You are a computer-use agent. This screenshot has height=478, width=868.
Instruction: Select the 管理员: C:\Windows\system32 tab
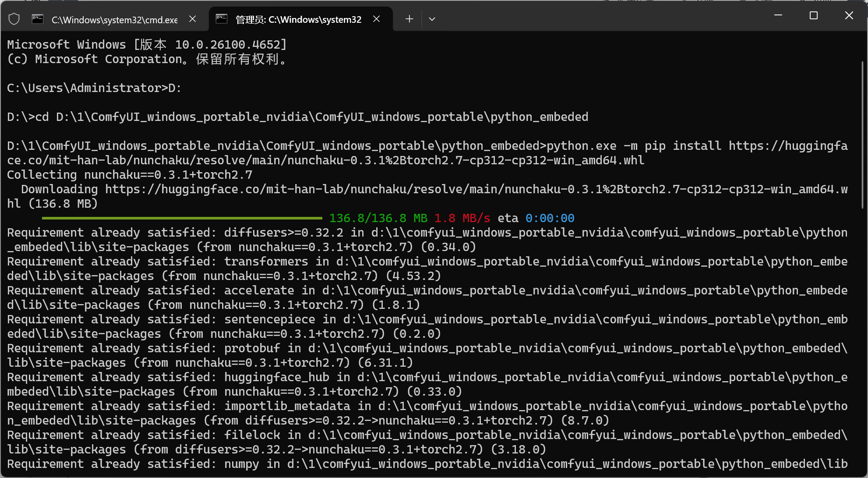pos(298,20)
